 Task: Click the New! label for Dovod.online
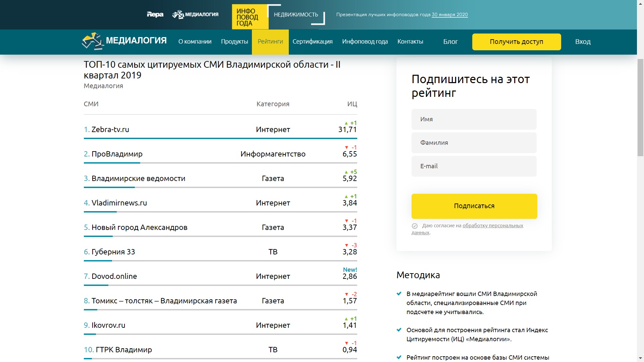[x=350, y=270]
